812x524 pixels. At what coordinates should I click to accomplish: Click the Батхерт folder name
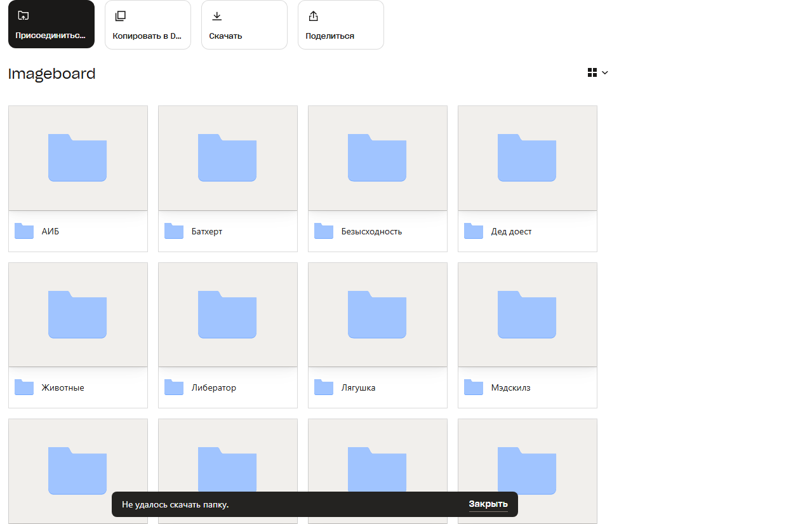coord(207,232)
